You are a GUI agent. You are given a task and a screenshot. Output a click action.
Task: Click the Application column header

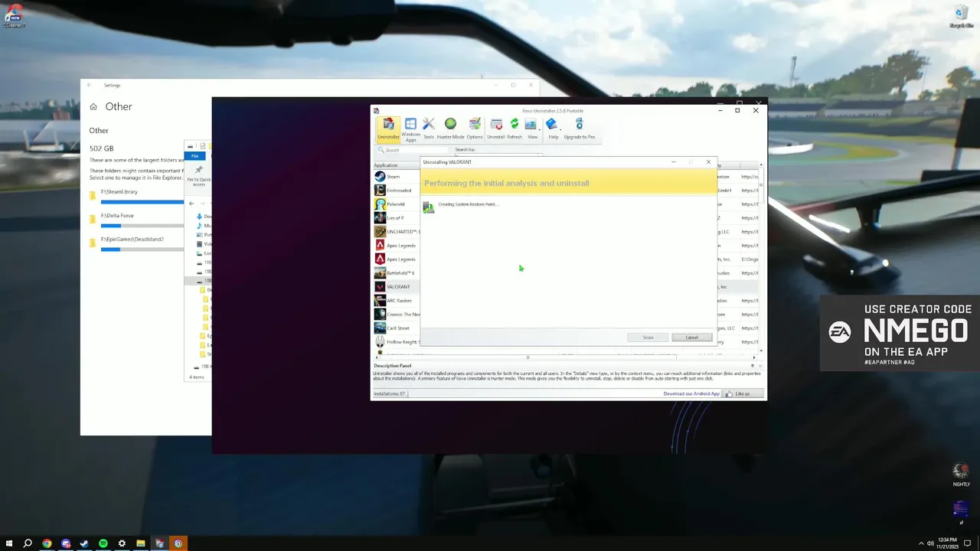tap(396, 165)
